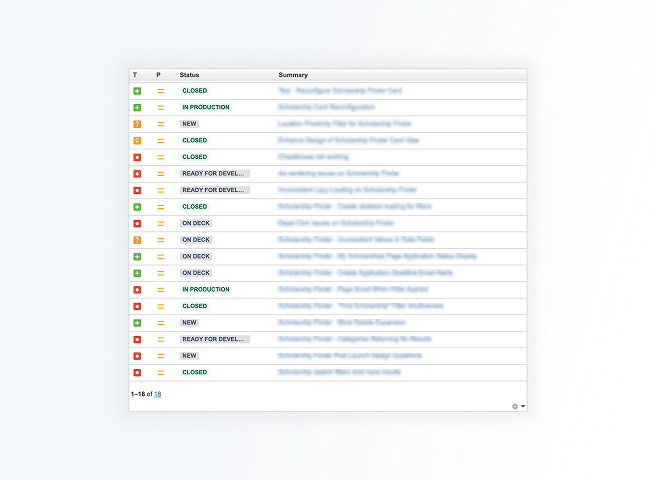The width and height of the screenshot is (656, 480).
Task: Click the bug icon for Checkboxes not working
Action: (137, 157)
